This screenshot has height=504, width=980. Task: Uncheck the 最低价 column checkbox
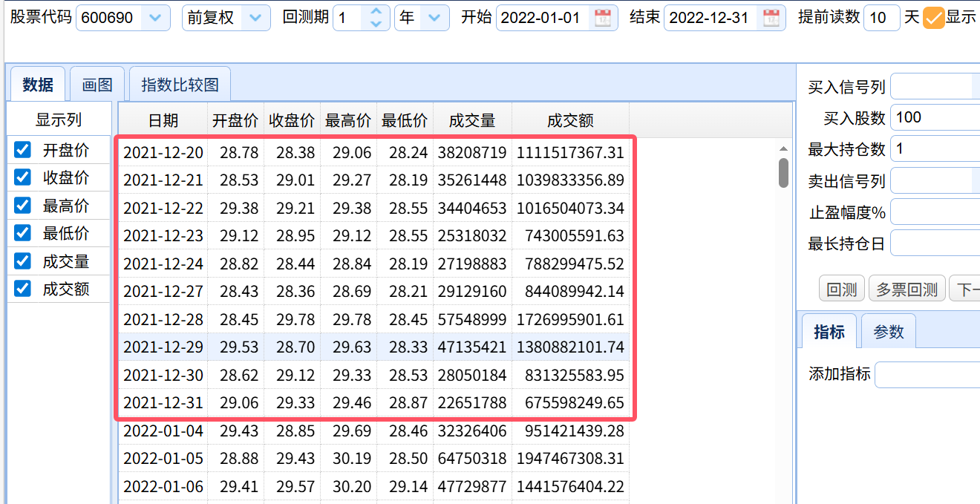pyautogui.click(x=23, y=233)
